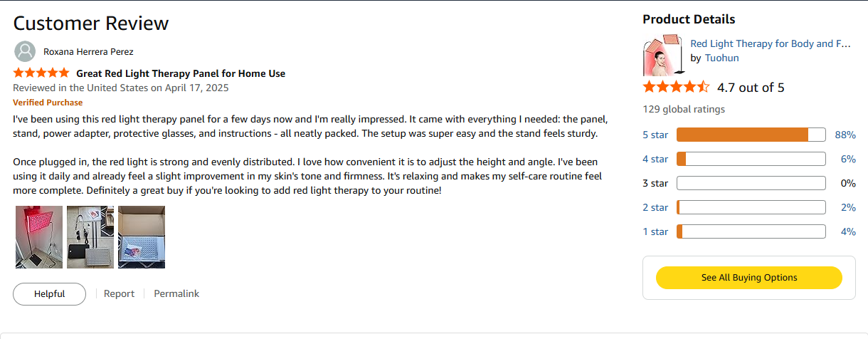Click the five-star review rating icon
This screenshot has height=339, width=868.
pyautogui.click(x=41, y=73)
